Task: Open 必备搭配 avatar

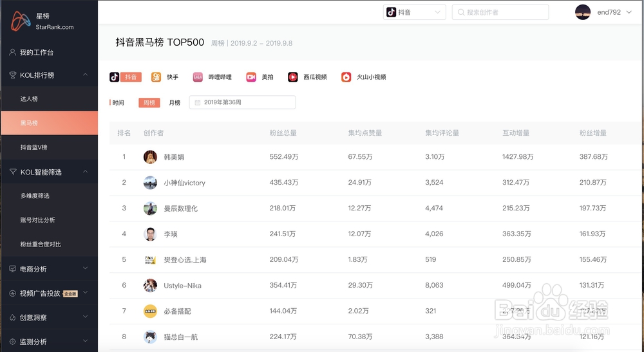Action: click(x=150, y=311)
